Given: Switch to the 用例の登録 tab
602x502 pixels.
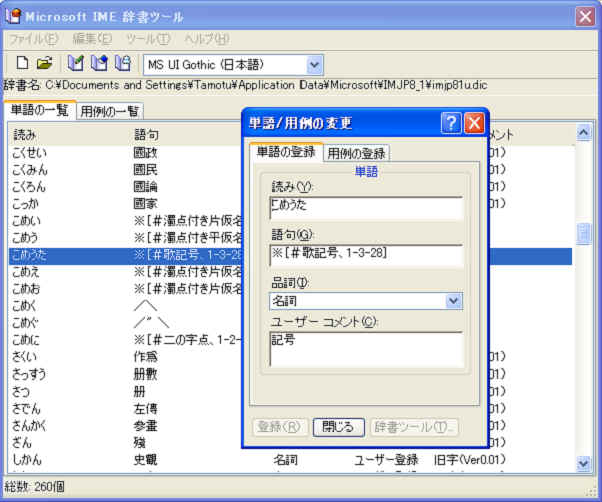Looking at the screenshot, I should coord(357,153).
